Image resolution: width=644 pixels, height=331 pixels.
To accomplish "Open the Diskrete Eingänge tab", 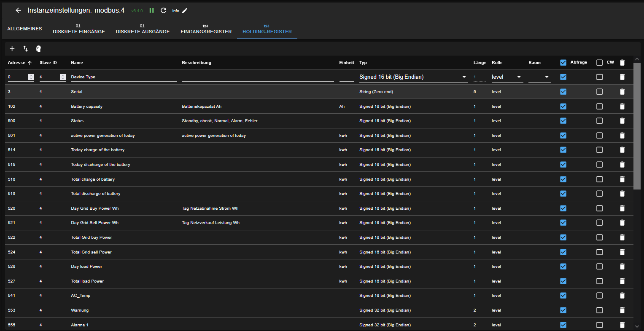I will click(x=79, y=29).
